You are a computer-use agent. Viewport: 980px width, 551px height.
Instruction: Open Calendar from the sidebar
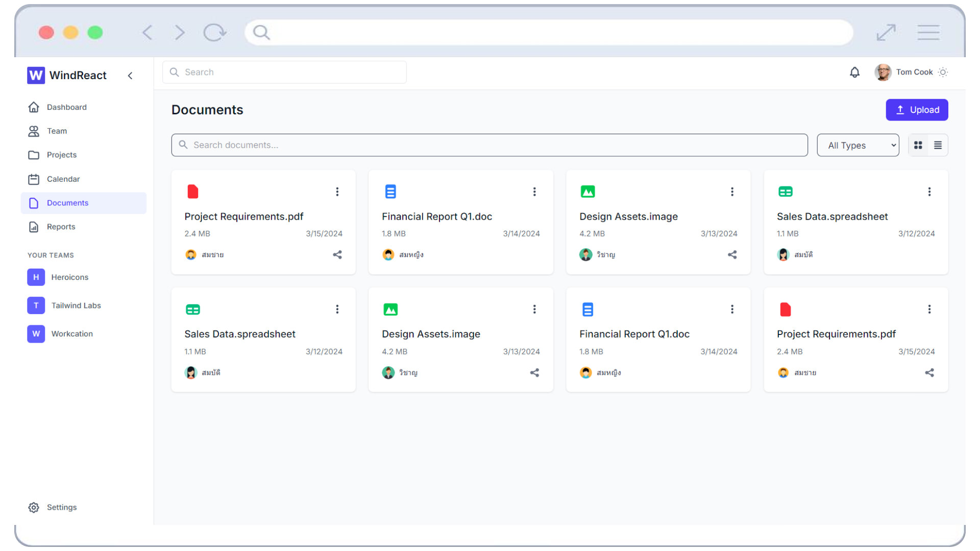pos(84,179)
